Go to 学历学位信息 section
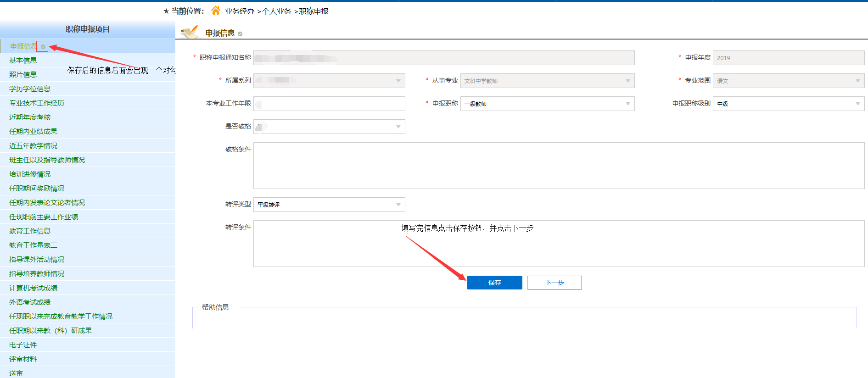 [30, 89]
